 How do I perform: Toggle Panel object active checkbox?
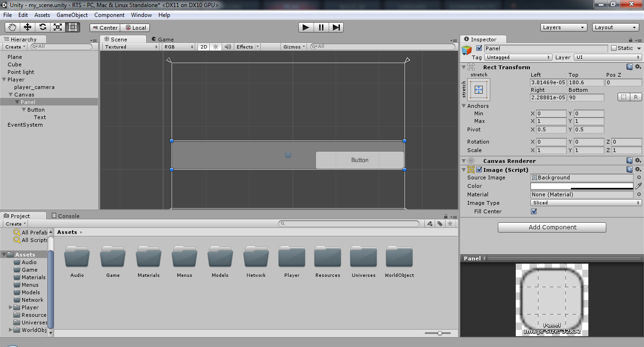(479, 48)
